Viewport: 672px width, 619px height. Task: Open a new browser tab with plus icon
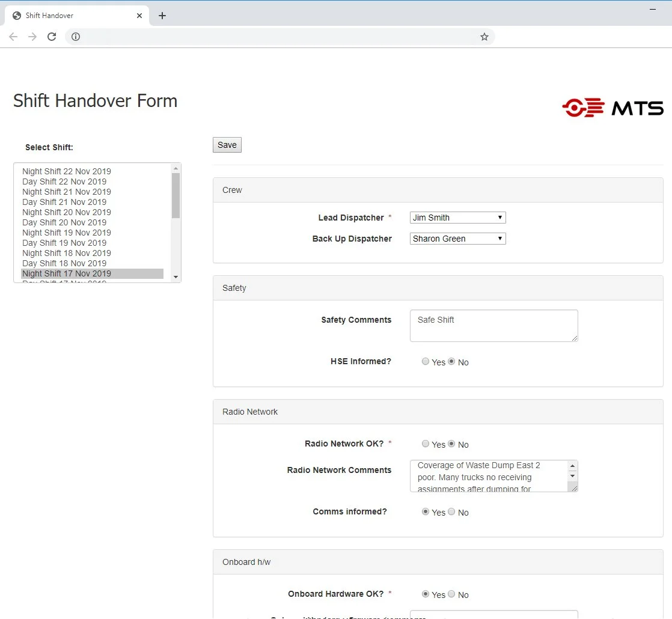(162, 16)
